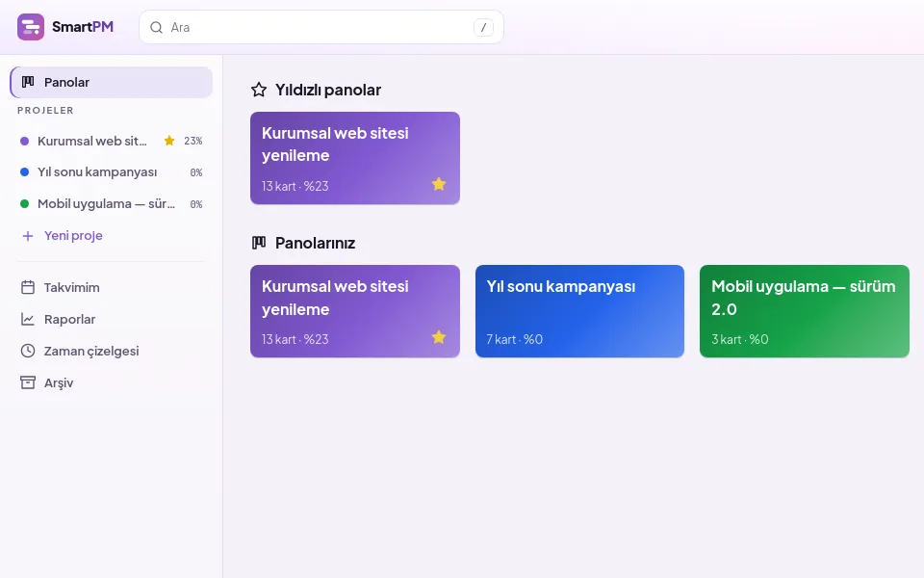Open Zaman çizelgesi
This screenshot has height=578, width=924.
(x=112, y=351)
